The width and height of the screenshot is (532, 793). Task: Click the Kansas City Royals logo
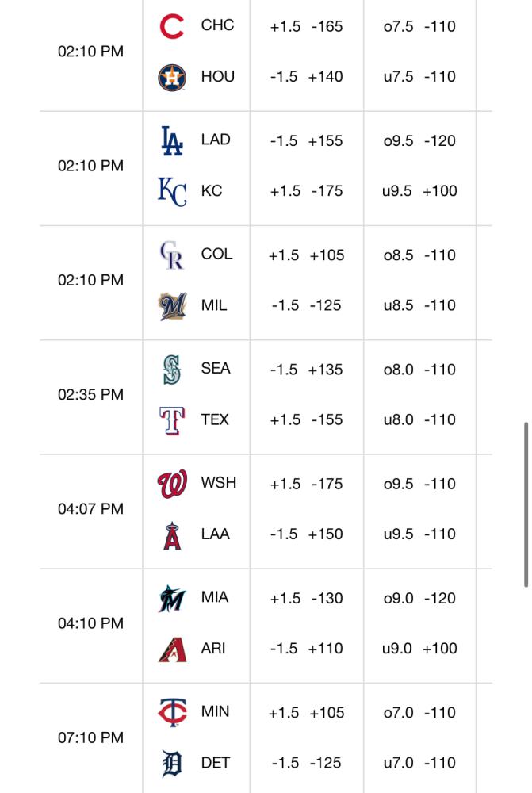(x=172, y=192)
